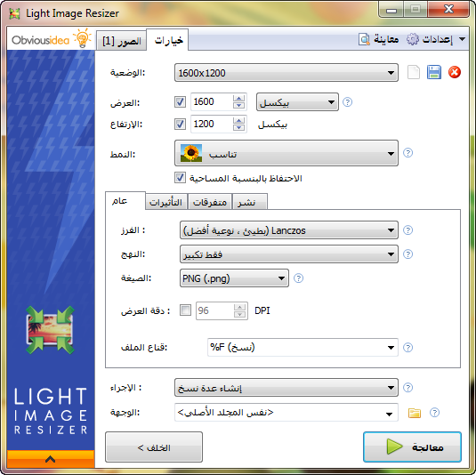The width and height of the screenshot is (476, 475).
Task: Click the help icon beside the PNG format
Action: click(x=298, y=278)
